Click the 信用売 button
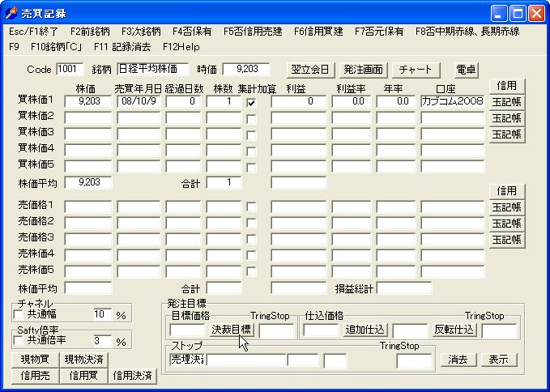Screen dimensions: 550x392 click(x=35, y=376)
